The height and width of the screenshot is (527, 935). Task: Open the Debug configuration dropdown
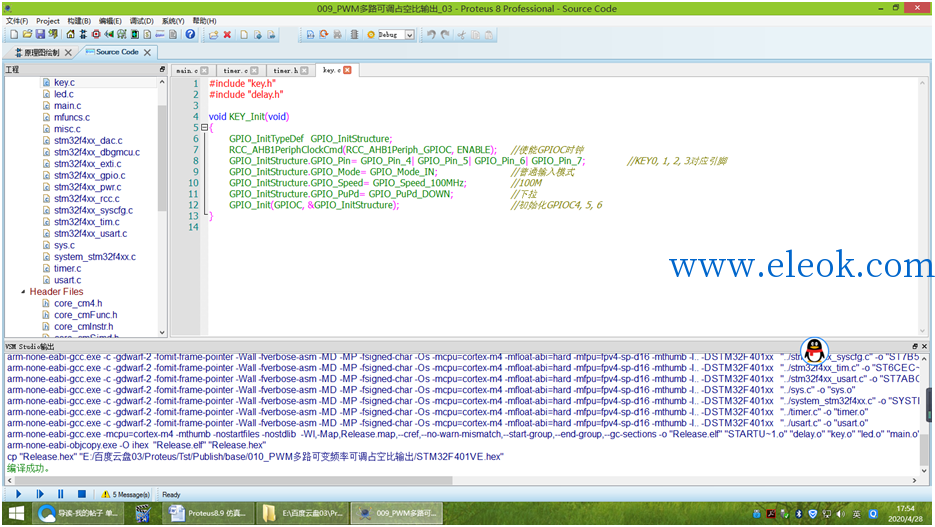pos(410,35)
